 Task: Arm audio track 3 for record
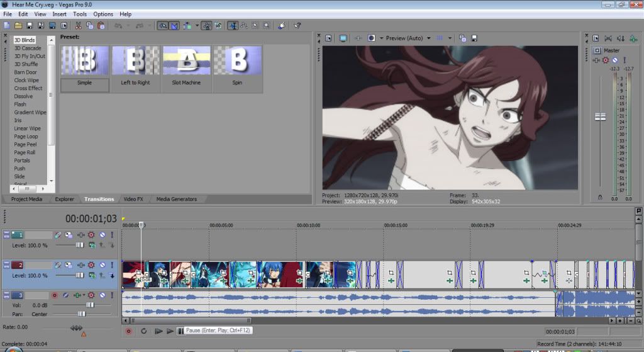click(55, 295)
